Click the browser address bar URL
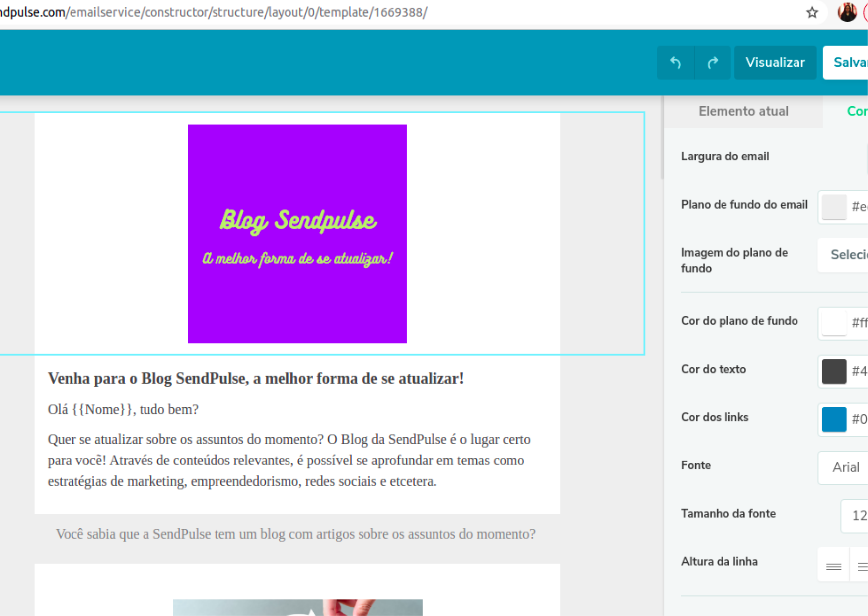Viewport: 868px width, 616px height. 214,12
